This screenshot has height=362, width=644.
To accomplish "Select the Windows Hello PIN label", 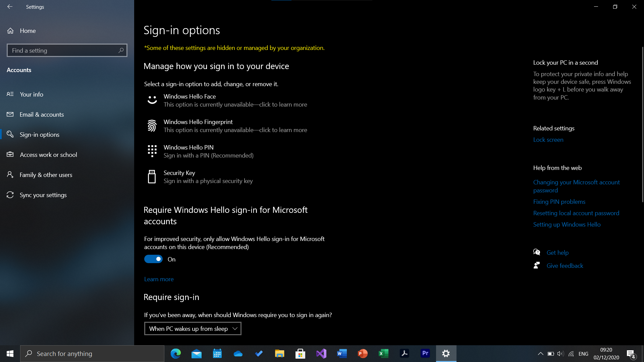I will click(189, 147).
